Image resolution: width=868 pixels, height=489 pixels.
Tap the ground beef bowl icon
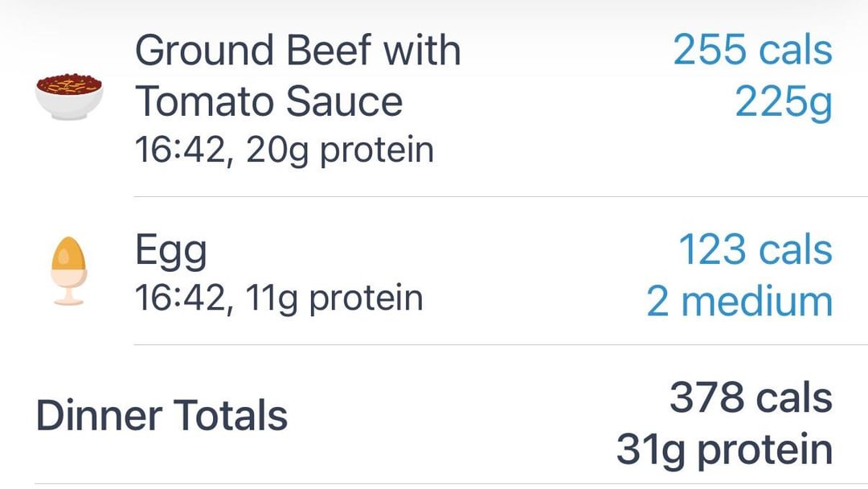click(x=69, y=96)
